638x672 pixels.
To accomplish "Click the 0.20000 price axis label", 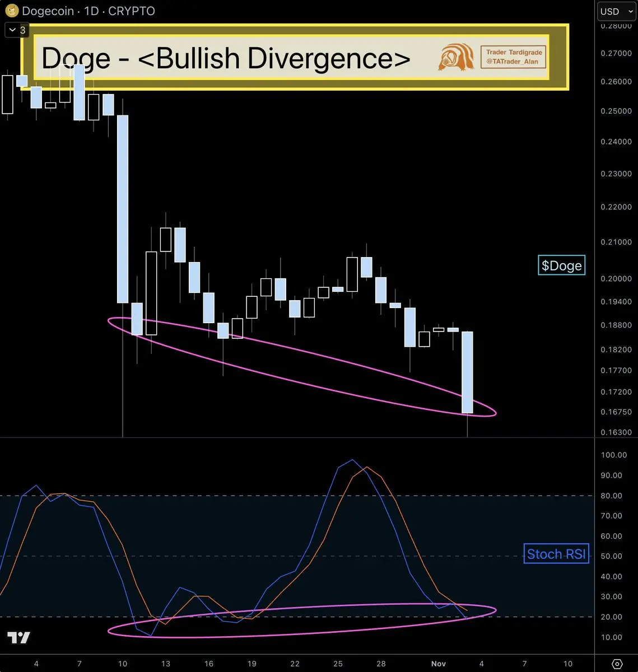I will (x=616, y=279).
